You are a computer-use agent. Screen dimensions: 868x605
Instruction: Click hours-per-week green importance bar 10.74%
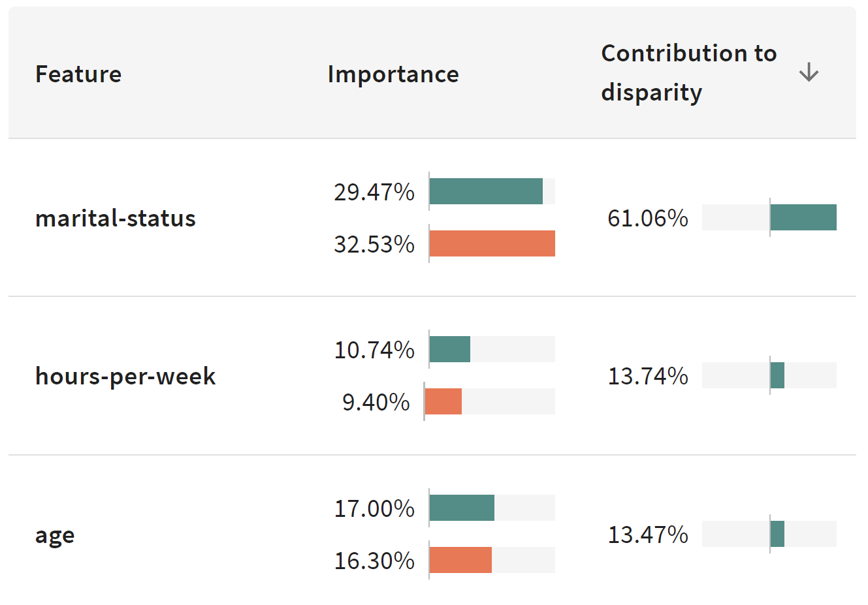click(x=450, y=349)
